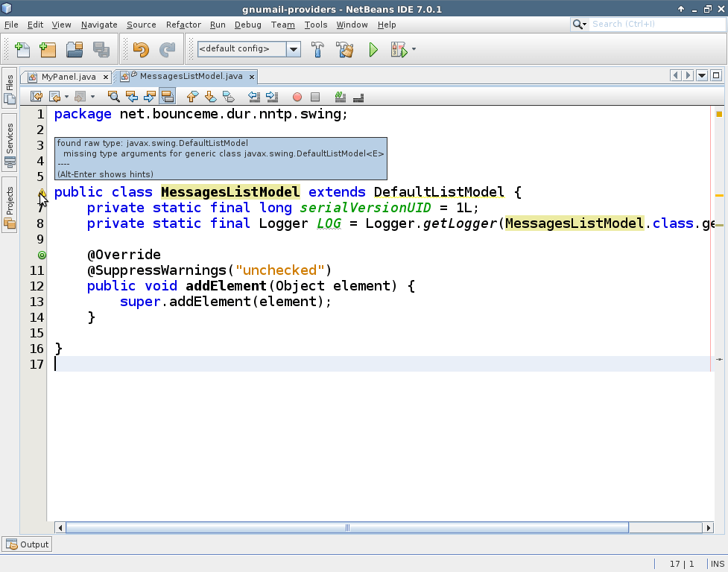Image resolution: width=728 pixels, height=572 pixels.
Task: Click the Undo arrow icon
Action: (x=141, y=49)
